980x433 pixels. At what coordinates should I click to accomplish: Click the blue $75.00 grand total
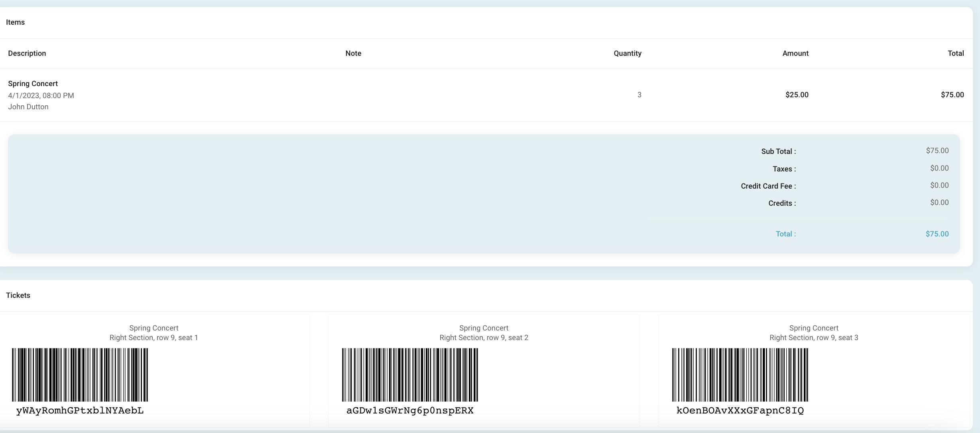click(937, 234)
